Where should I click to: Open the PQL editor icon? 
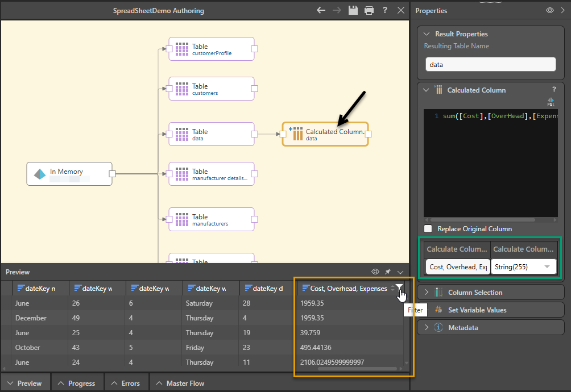coord(551,102)
